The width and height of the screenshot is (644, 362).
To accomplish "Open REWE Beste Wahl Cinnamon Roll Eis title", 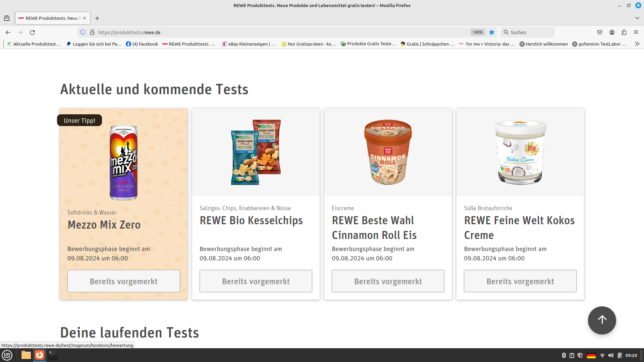I will [x=374, y=228].
